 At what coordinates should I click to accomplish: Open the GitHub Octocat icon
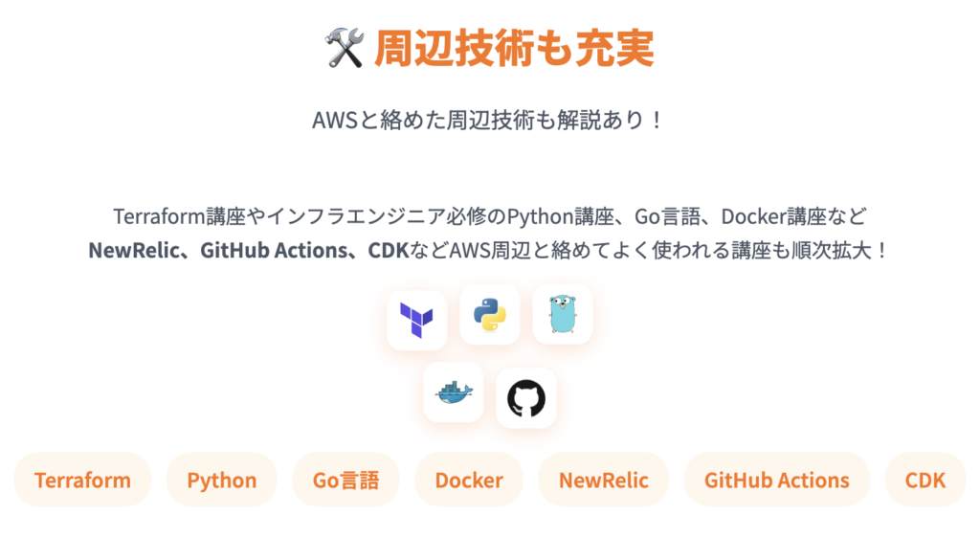click(525, 397)
